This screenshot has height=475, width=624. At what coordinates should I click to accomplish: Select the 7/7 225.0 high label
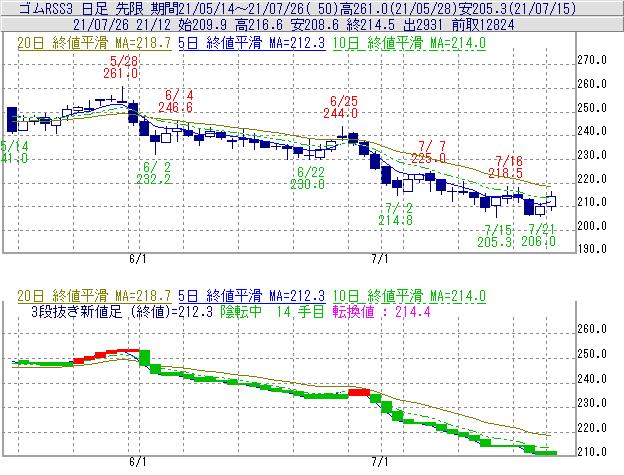click(429, 152)
